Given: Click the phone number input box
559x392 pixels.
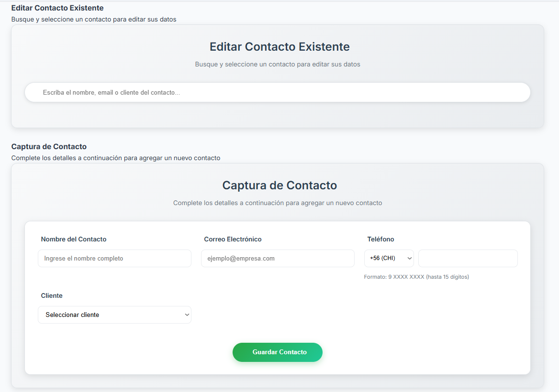Looking at the screenshot, I should pyautogui.click(x=468, y=259).
